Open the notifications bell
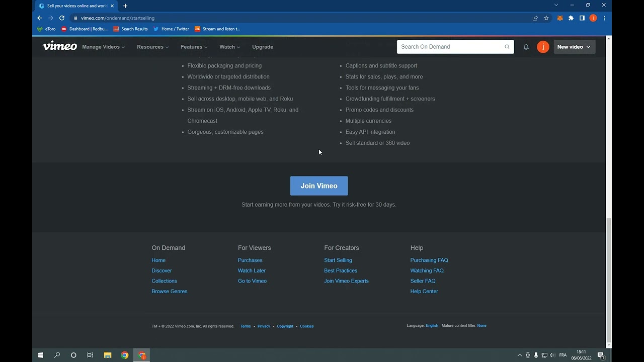 [526, 47]
